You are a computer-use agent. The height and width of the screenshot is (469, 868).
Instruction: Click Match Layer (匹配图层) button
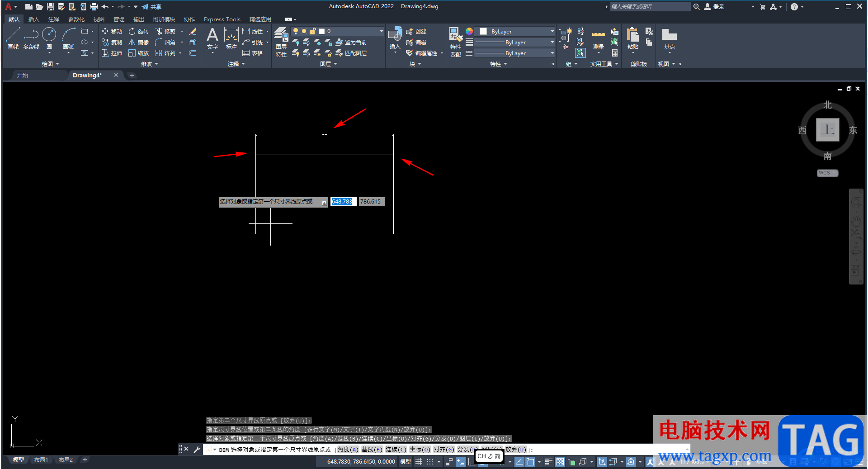(351, 53)
